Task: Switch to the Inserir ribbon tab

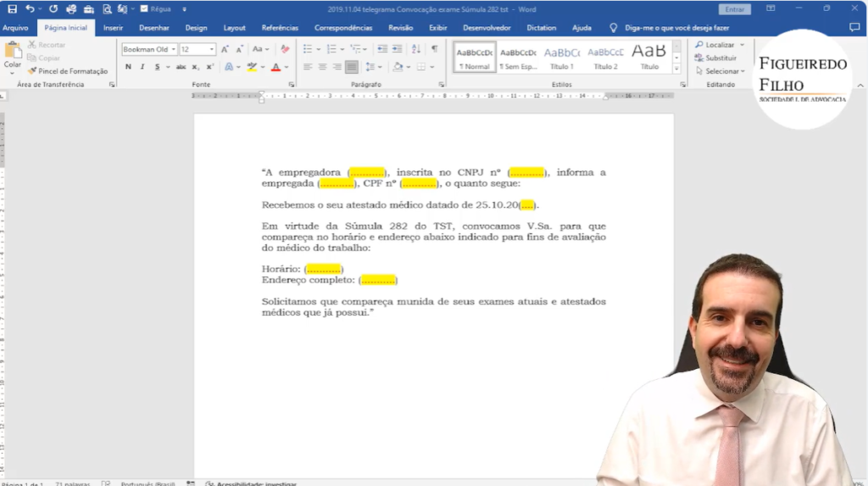Action: (x=113, y=27)
